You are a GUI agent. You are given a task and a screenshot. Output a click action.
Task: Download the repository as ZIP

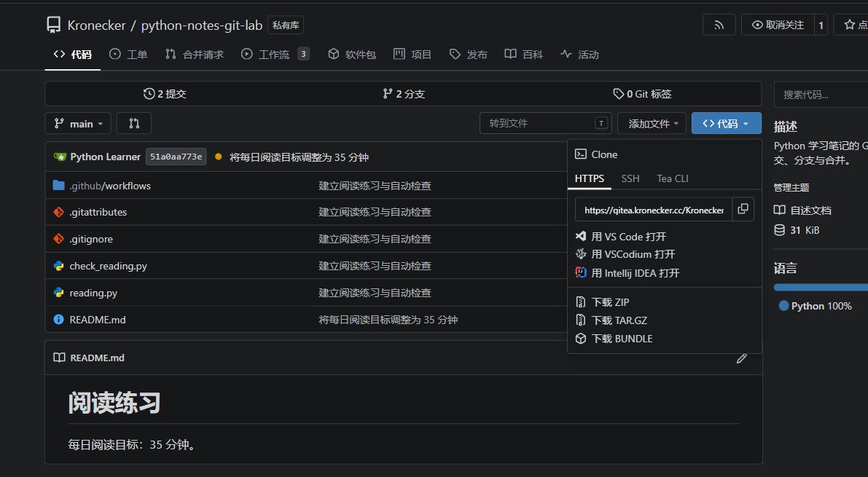click(602, 302)
